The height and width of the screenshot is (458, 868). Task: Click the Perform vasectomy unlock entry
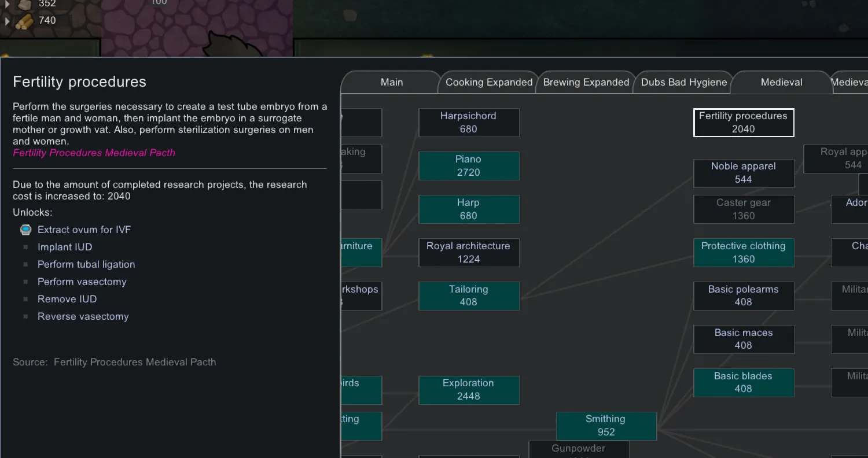(82, 282)
